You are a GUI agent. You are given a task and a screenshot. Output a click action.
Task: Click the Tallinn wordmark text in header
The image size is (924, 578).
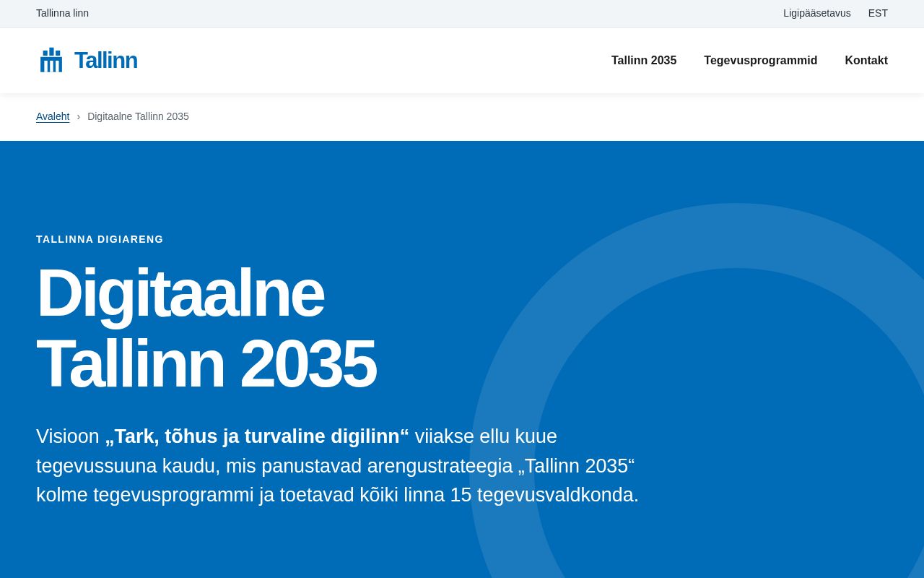tap(105, 61)
